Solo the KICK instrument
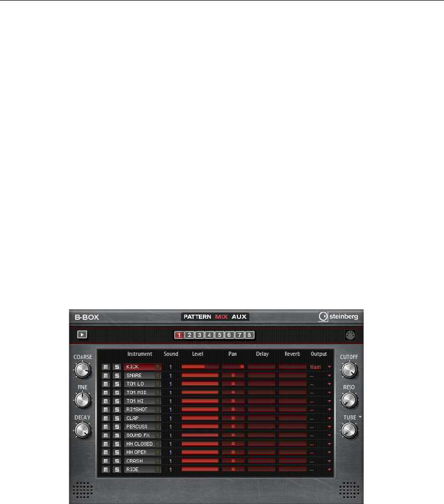This screenshot has width=444, height=504. pyautogui.click(x=117, y=367)
